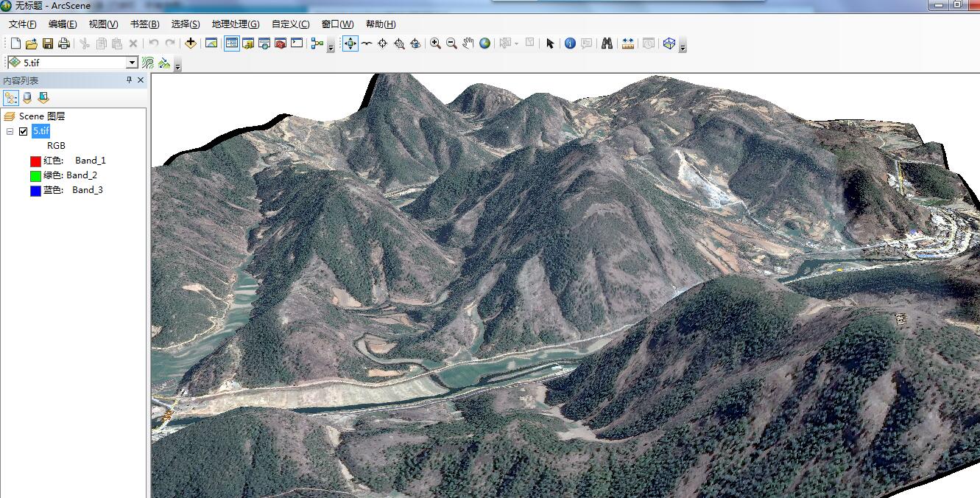Click the Full Extent globe icon

pyautogui.click(x=484, y=43)
